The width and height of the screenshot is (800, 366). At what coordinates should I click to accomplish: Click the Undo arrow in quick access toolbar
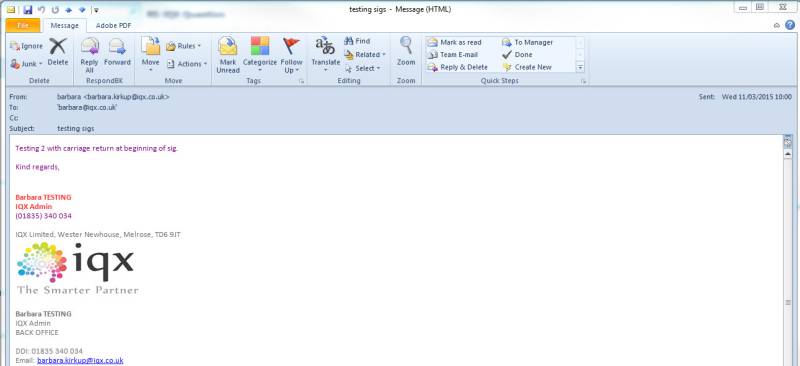[41, 9]
